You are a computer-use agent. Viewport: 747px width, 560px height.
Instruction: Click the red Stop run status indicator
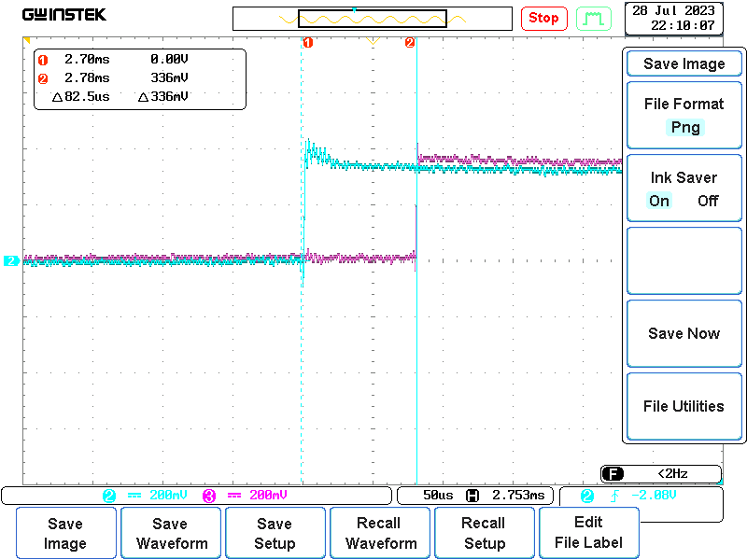click(x=543, y=18)
